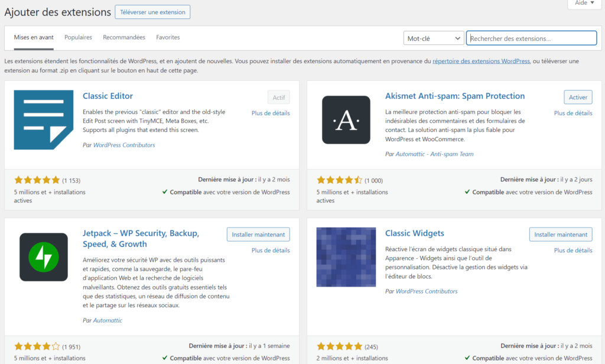Click the compatible checkmark for Classic Editor
The image size is (605, 364).
(x=165, y=192)
